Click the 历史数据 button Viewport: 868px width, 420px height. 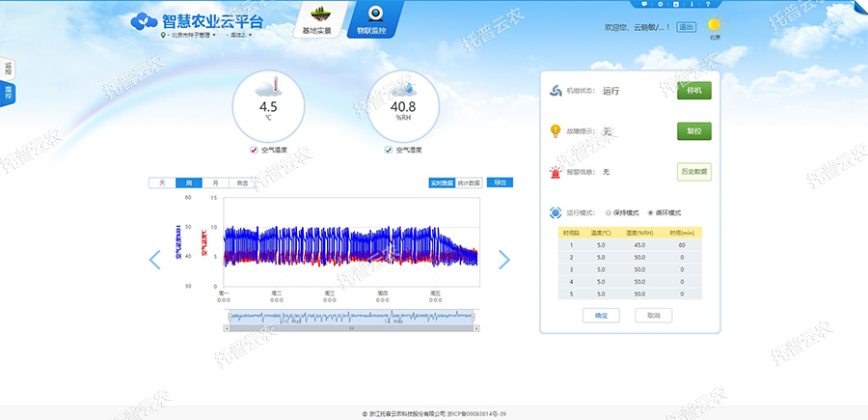(x=693, y=172)
